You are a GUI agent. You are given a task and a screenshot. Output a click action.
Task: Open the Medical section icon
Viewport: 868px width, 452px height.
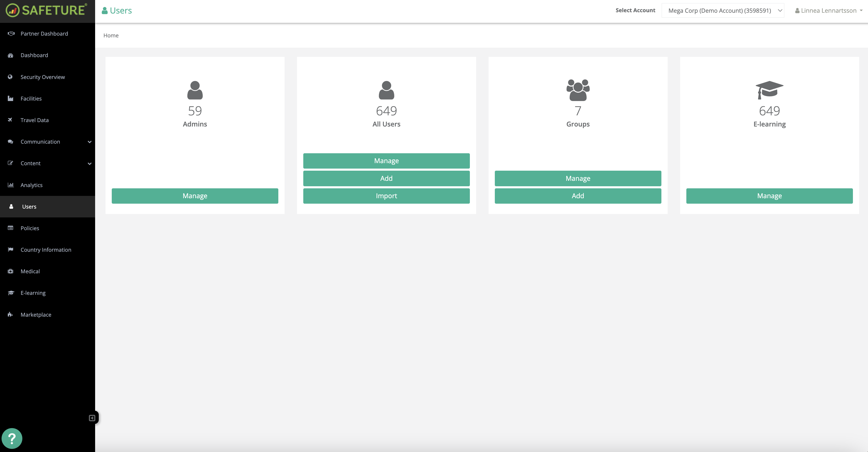pos(10,271)
